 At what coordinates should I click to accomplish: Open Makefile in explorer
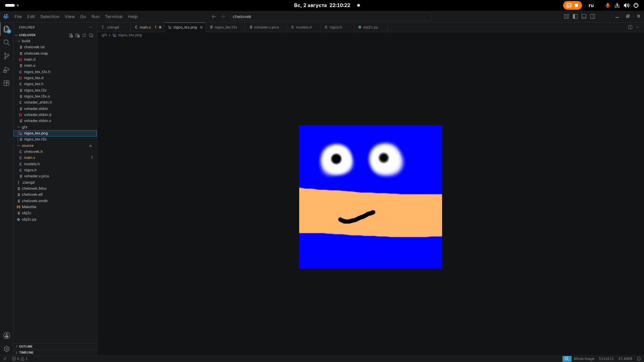tap(55, 207)
